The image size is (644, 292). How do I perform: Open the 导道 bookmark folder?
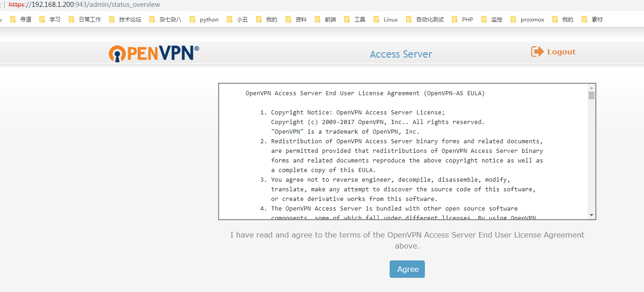click(21, 20)
